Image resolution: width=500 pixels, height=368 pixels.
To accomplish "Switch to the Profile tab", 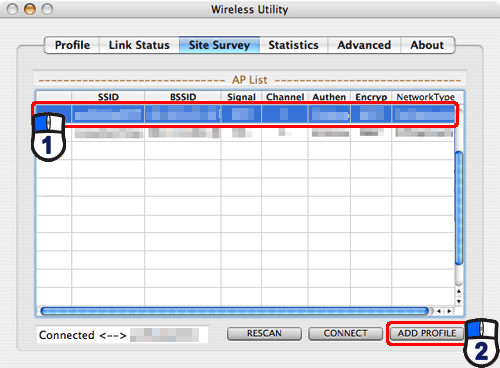I will (x=72, y=45).
